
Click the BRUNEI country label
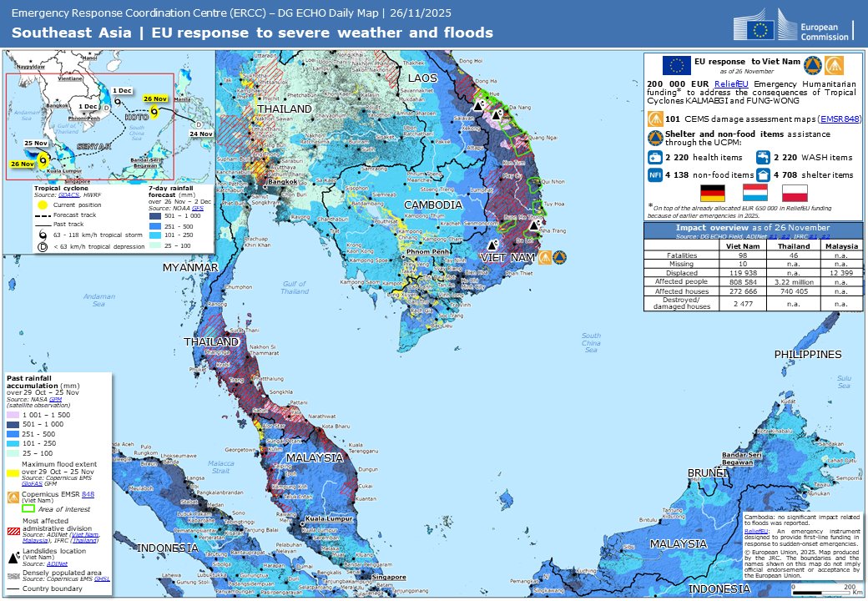pos(708,472)
